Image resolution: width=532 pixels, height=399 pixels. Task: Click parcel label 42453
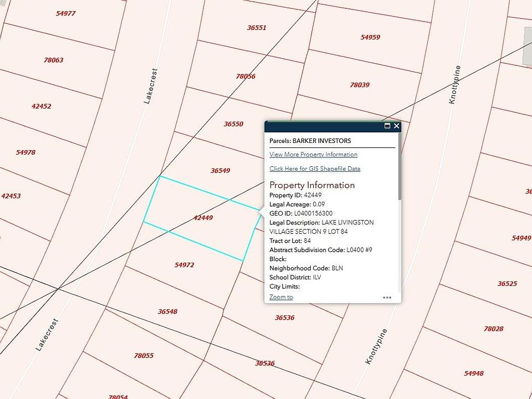pyautogui.click(x=11, y=196)
